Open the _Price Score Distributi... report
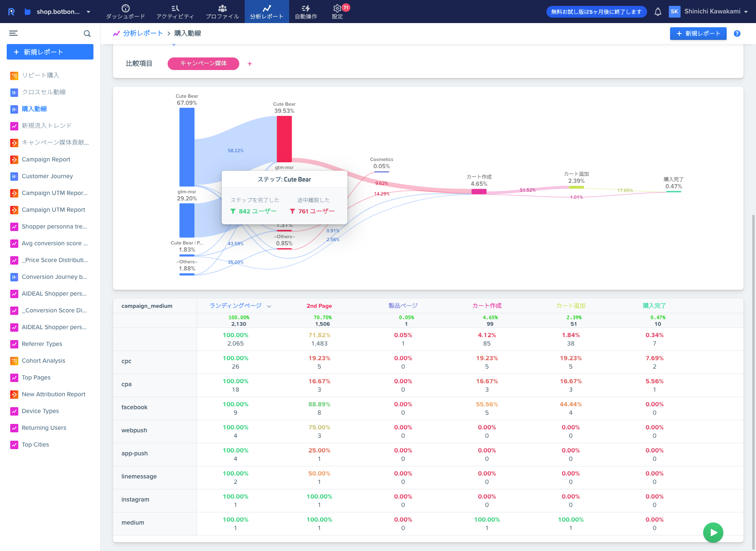This screenshot has height=551, width=756. tap(55, 260)
